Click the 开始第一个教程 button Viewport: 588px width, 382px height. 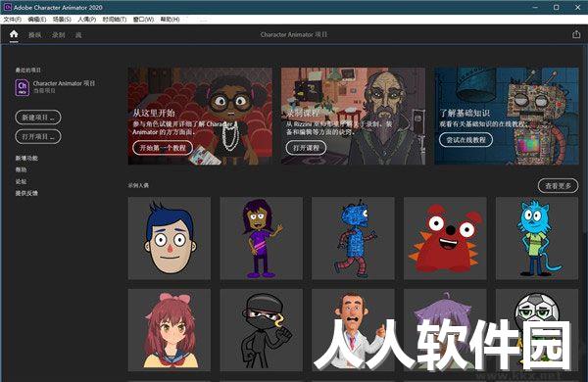tap(163, 148)
